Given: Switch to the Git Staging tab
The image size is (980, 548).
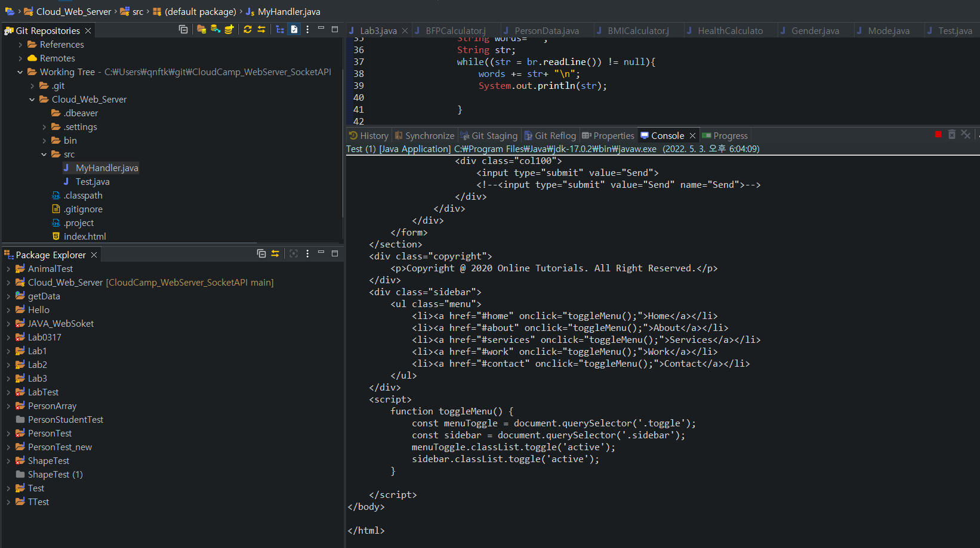Looking at the screenshot, I should click(489, 135).
